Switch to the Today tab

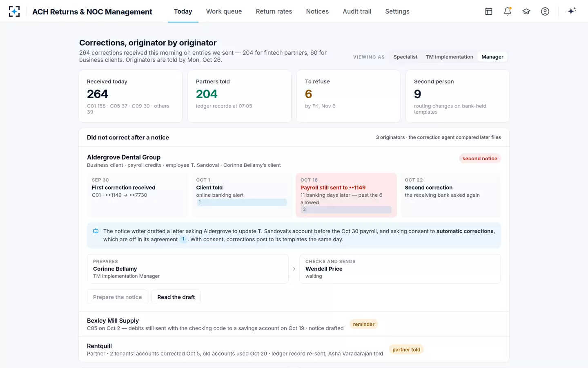pos(183,11)
